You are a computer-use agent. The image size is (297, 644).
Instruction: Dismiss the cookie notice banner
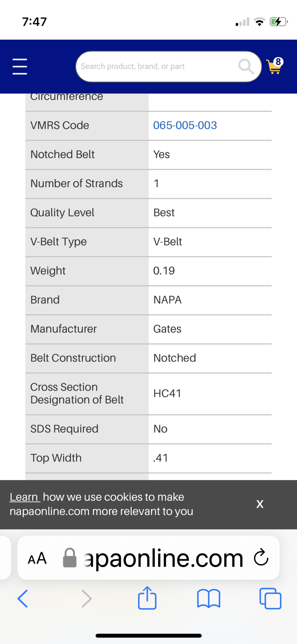260,504
